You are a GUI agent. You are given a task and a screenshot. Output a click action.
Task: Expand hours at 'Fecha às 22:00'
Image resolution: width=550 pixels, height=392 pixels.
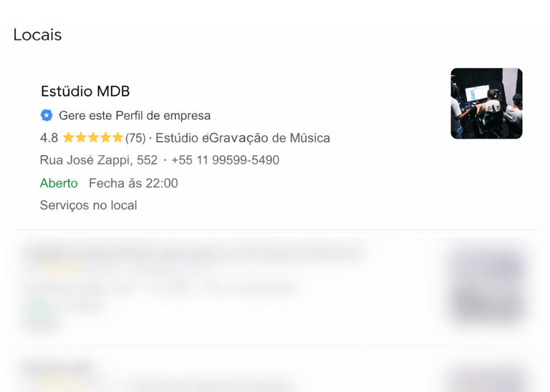[133, 183]
